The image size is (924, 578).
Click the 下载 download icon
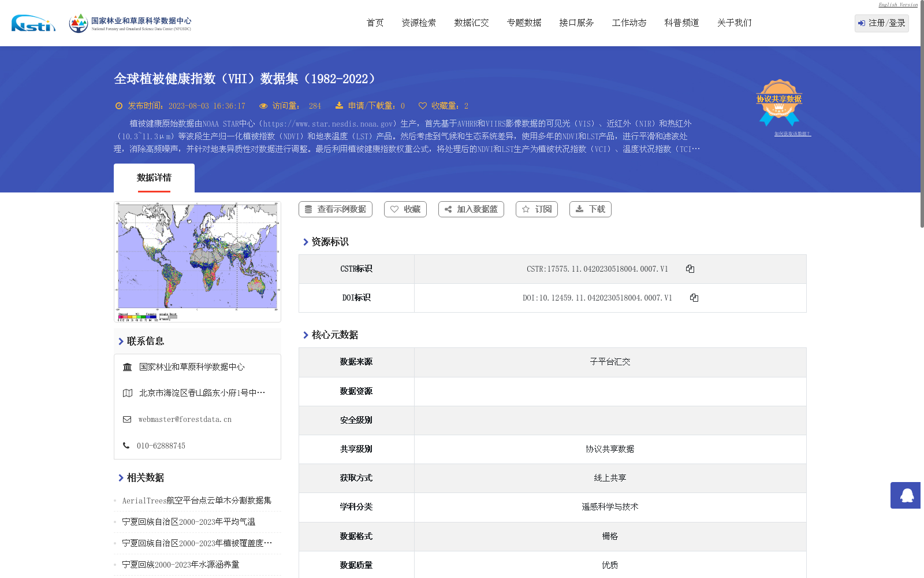(580, 209)
